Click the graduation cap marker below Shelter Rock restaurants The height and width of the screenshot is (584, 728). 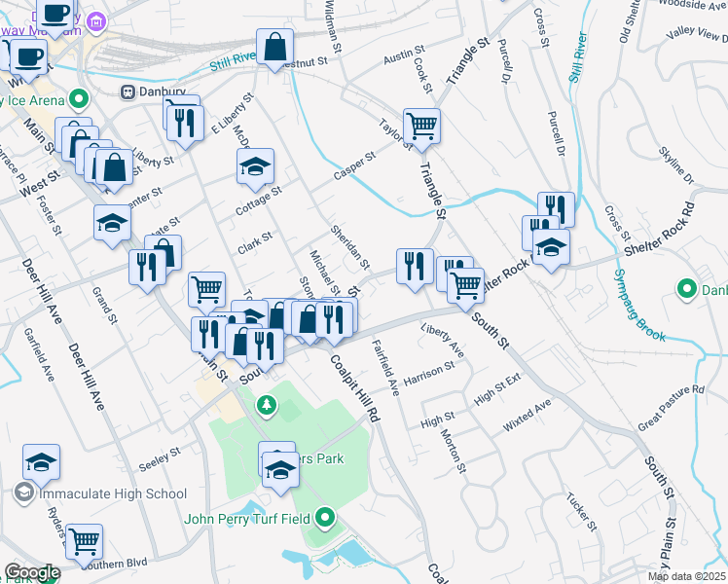(551, 247)
